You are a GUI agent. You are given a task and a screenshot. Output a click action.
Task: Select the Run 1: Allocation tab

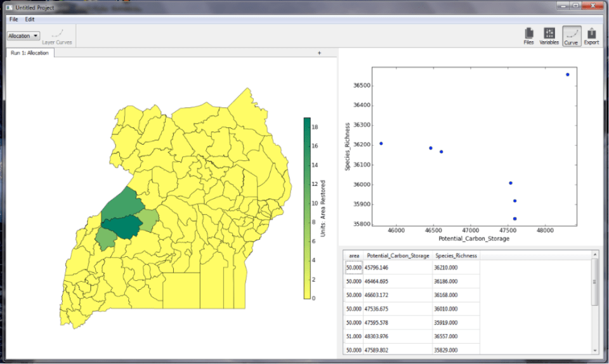point(30,53)
